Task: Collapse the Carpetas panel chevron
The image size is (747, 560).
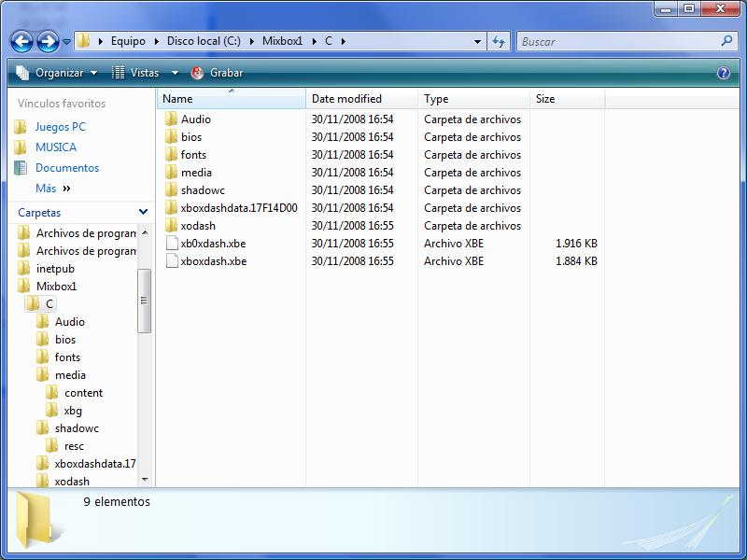Action: (x=143, y=213)
